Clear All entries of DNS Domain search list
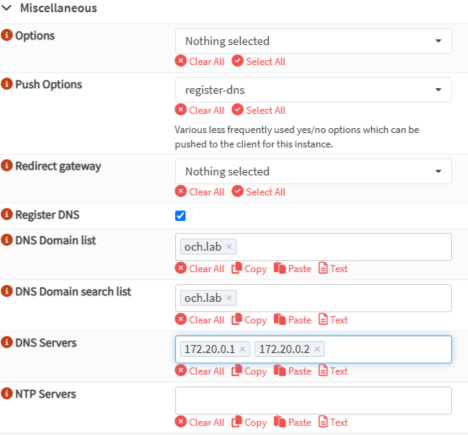Screen dimensions: 468x435 click(200, 320)
